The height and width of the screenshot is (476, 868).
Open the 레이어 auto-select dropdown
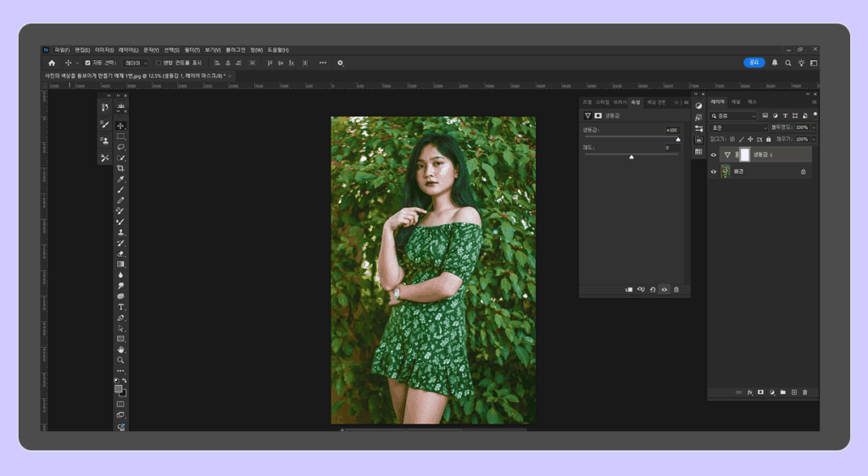[136, 63]
